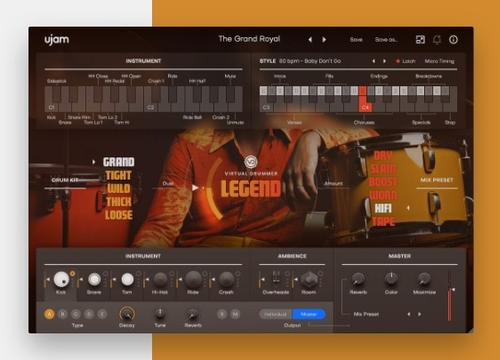
Task: Open the style selector 80 bpm - Baby Don't Go
Action: coord(310,61)
